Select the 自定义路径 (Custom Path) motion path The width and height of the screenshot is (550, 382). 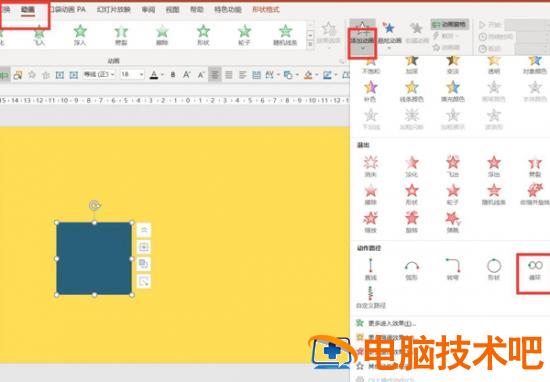371,297
